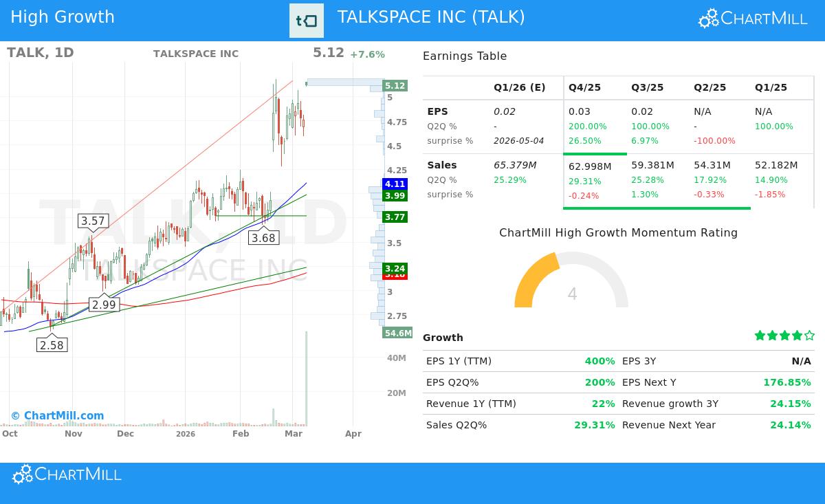This screenshot has width=825, height=504.
Task: Click the 2.58 price annotation on the chart
Action: (52, 345)
